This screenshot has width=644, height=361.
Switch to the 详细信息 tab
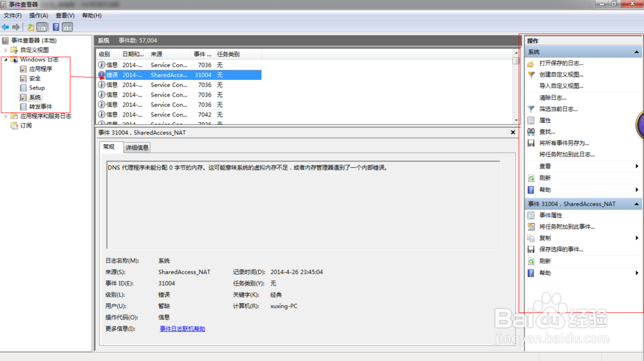(x=137, y=147)
